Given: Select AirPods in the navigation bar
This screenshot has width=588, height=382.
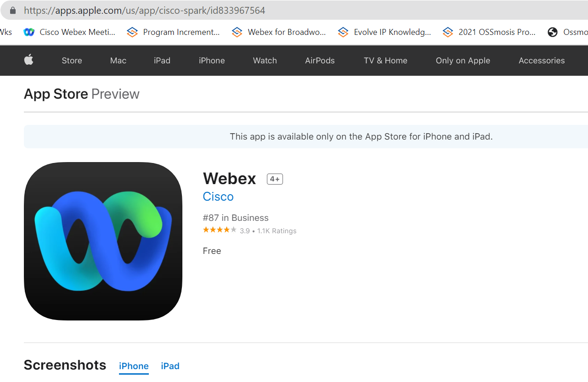Looking at the screenshot, I should [x=320, y=61].
